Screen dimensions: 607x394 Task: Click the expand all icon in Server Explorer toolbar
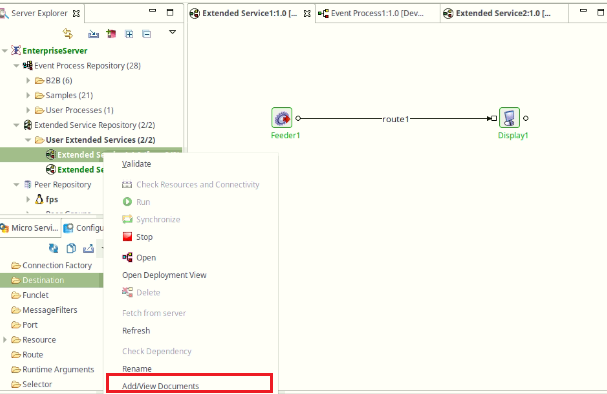129,34
